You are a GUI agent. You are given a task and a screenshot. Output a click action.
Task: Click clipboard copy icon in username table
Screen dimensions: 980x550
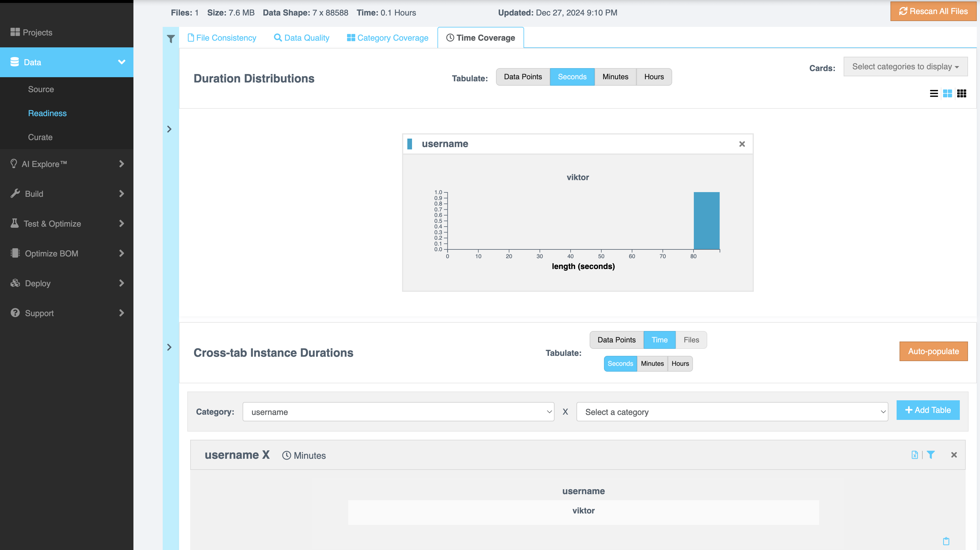click(946, 541)
